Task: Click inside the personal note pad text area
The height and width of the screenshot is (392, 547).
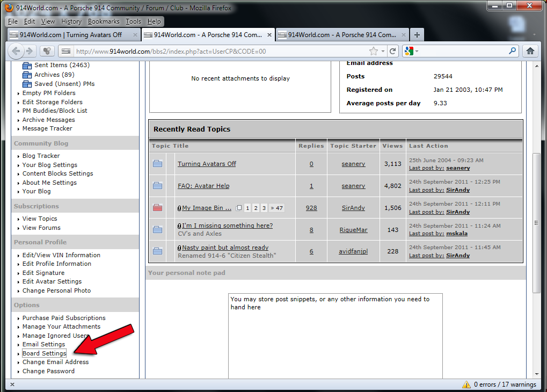Action: [336, 336]
